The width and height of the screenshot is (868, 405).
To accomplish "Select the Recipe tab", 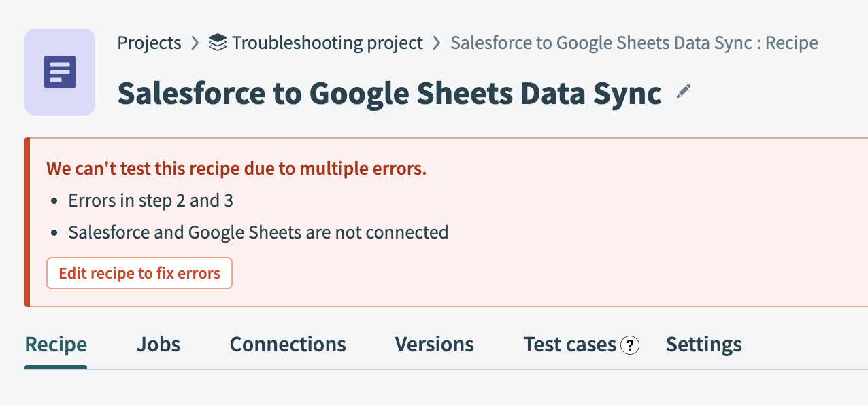I will pos(56,345).
